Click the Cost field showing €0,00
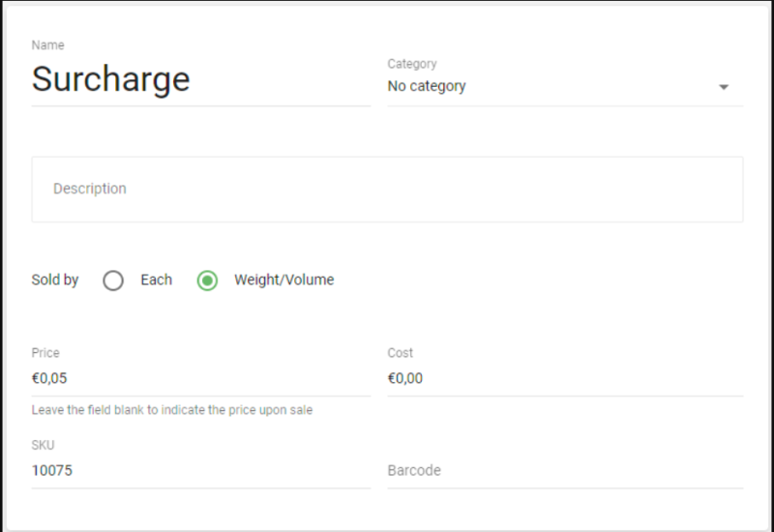774x532 pixels. click(x=564, y=378)
